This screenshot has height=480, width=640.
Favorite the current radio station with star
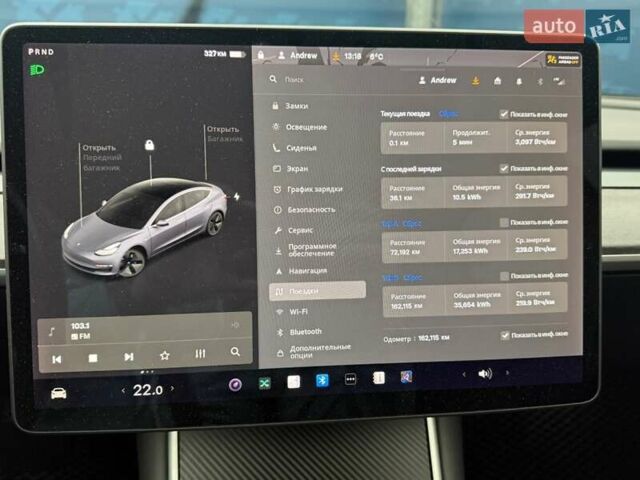[164, 355]
